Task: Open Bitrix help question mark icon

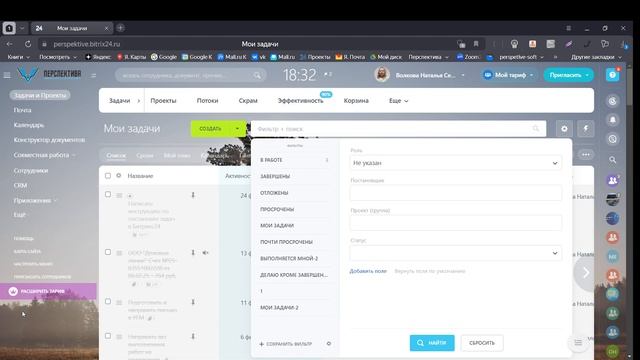Action: pos(612,75)
